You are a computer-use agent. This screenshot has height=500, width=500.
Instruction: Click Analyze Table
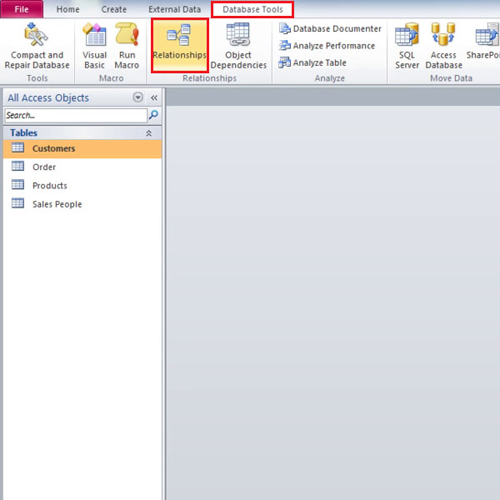click(313, 63)
